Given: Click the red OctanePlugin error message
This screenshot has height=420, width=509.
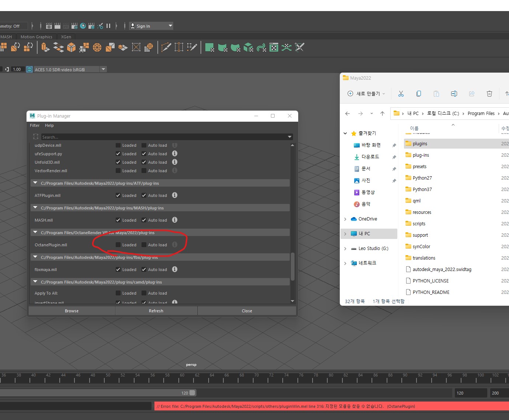Looking at the screenshot, I should point(331,406).
